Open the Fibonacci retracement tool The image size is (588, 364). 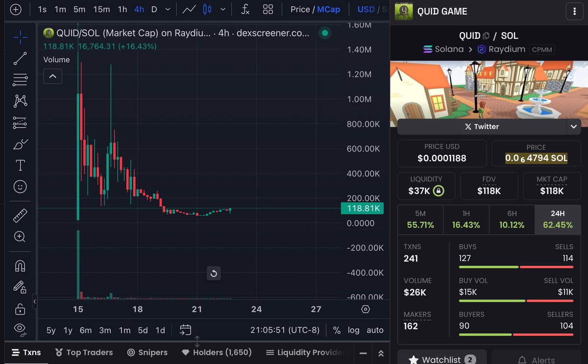point(20,79)
